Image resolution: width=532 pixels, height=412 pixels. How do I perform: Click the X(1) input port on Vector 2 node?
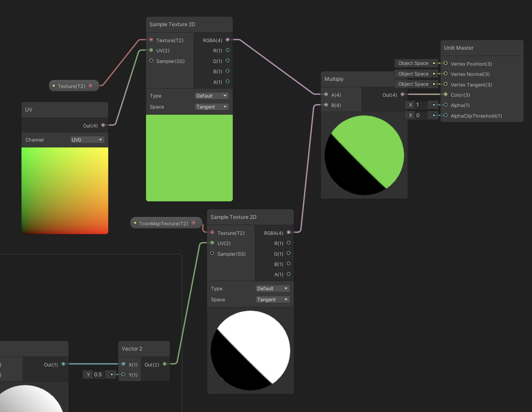123,364
